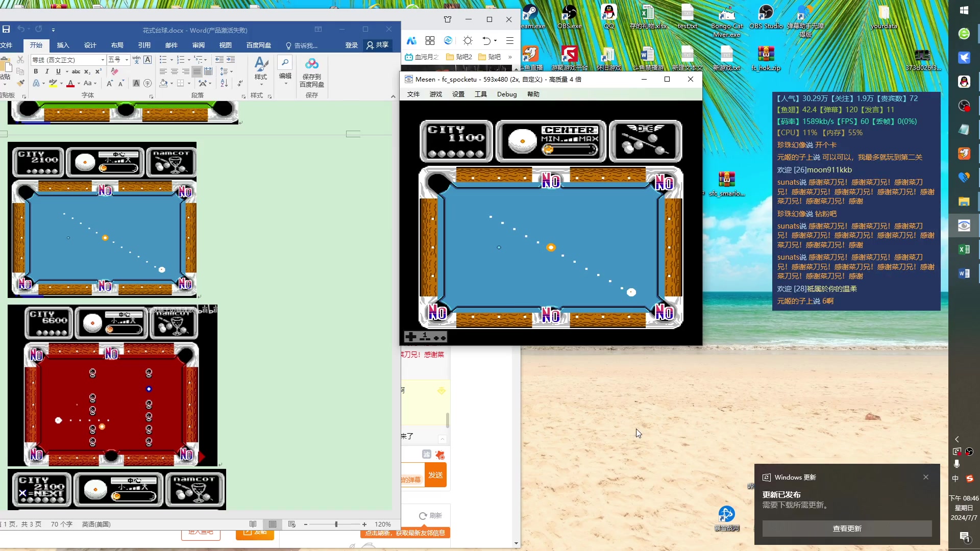This screenshot has width=980, height=551.
Task: Open the font size dropdown (五号)
Action: coord(127,60)
